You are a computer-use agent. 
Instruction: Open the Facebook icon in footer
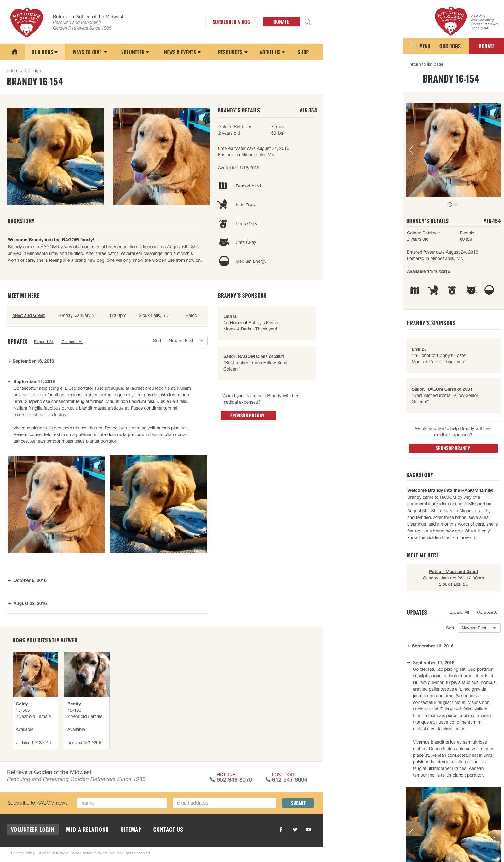coord(281,830)
